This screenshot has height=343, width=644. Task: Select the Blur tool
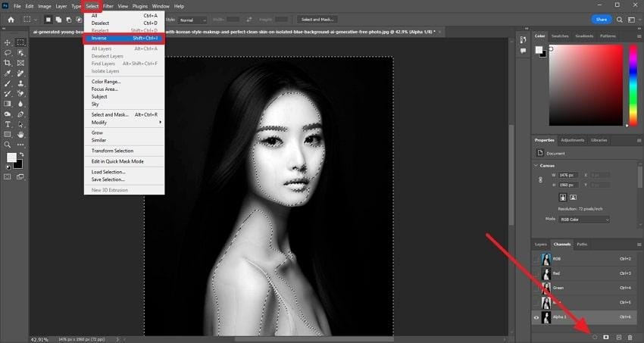click(20, 104)
